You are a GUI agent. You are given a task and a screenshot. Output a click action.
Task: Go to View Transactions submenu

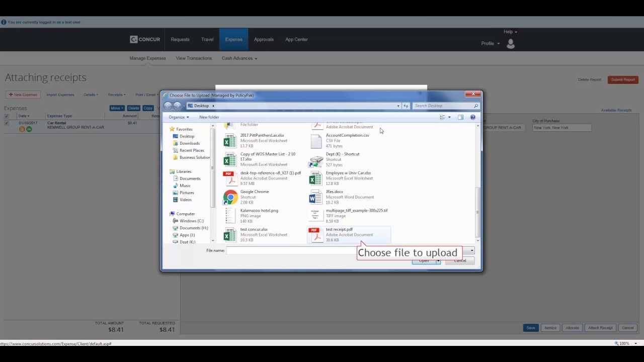[x=194, y=58]
